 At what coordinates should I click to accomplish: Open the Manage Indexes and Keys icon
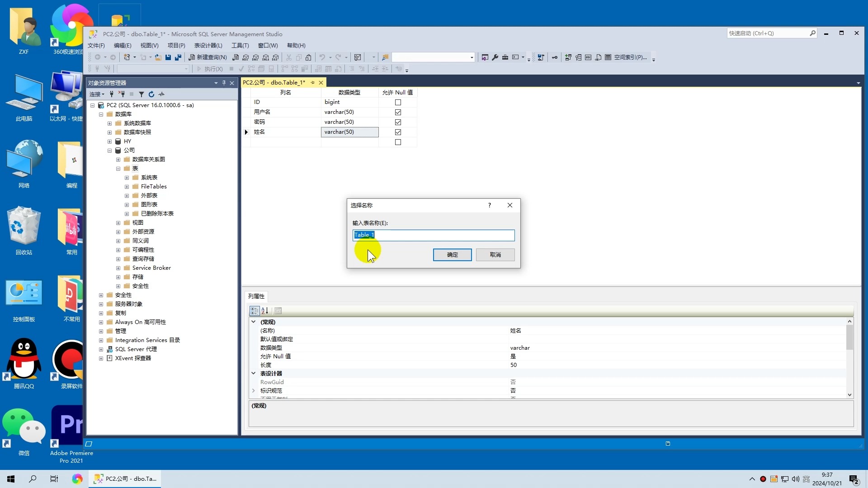pos(578,57)
